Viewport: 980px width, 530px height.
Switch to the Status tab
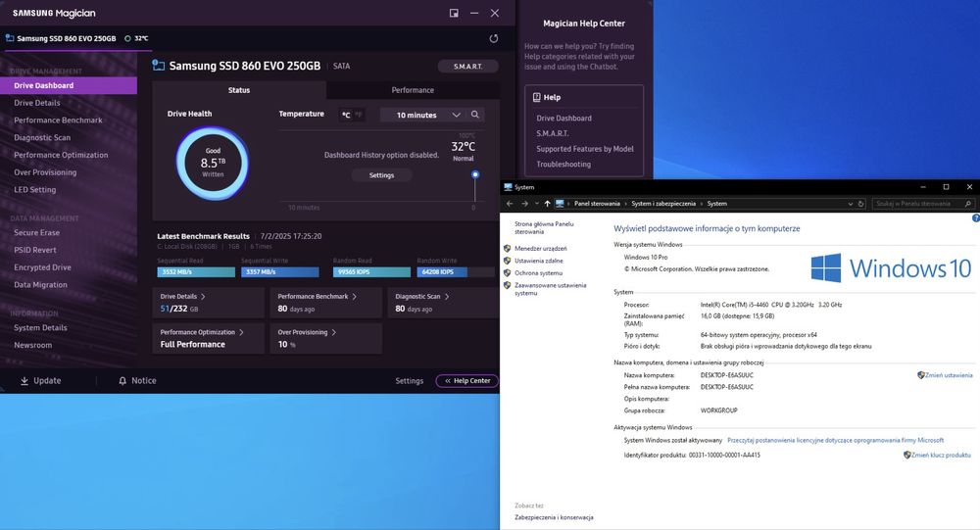point(239,90)
